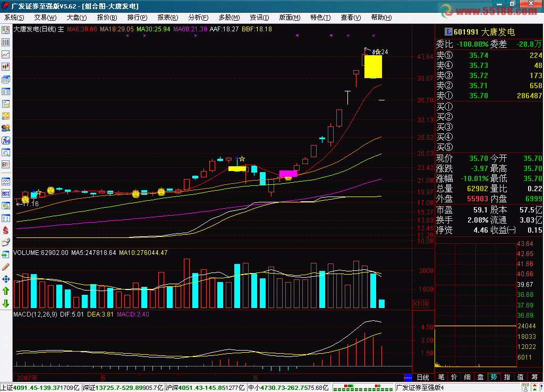Click the top report-list icon in left toolbar
The height and width of the screenshot is (392, 544).
click(x=5, y=30)
